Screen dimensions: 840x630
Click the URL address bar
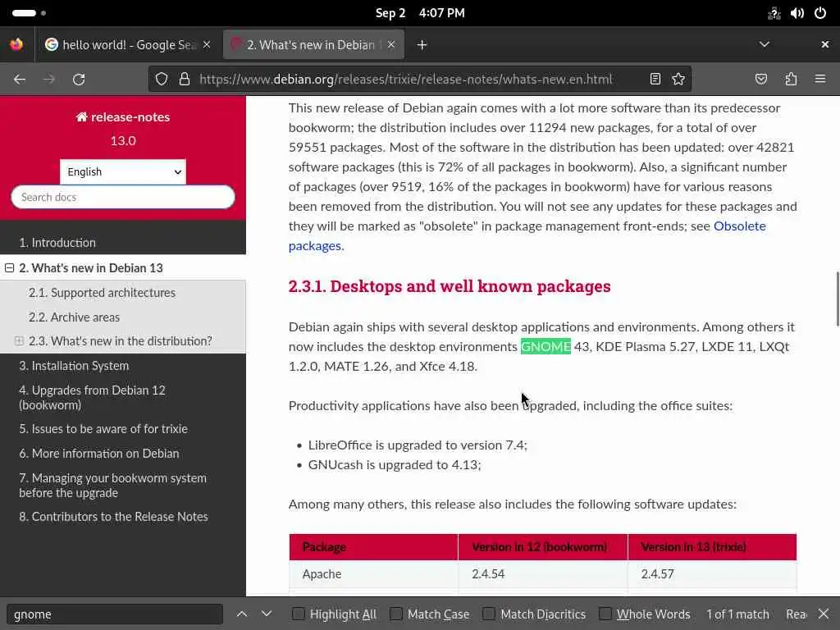(x=405, y=80)
